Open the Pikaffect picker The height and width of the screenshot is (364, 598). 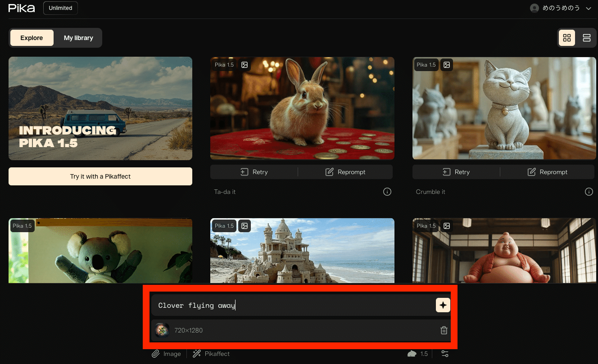tap(211, 354)
